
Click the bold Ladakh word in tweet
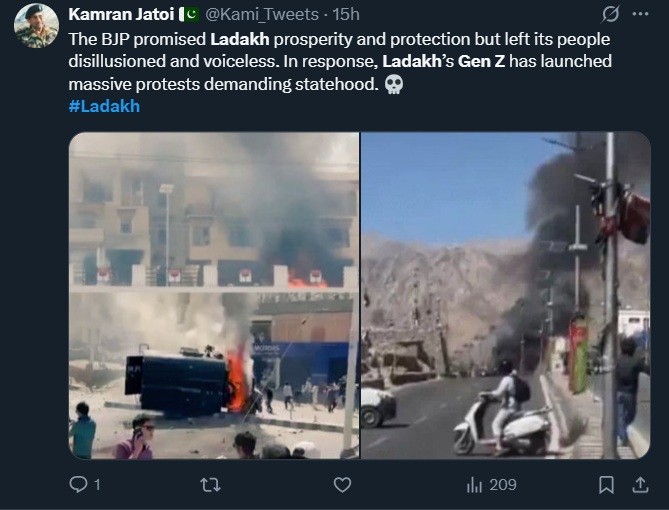point(240,39)
